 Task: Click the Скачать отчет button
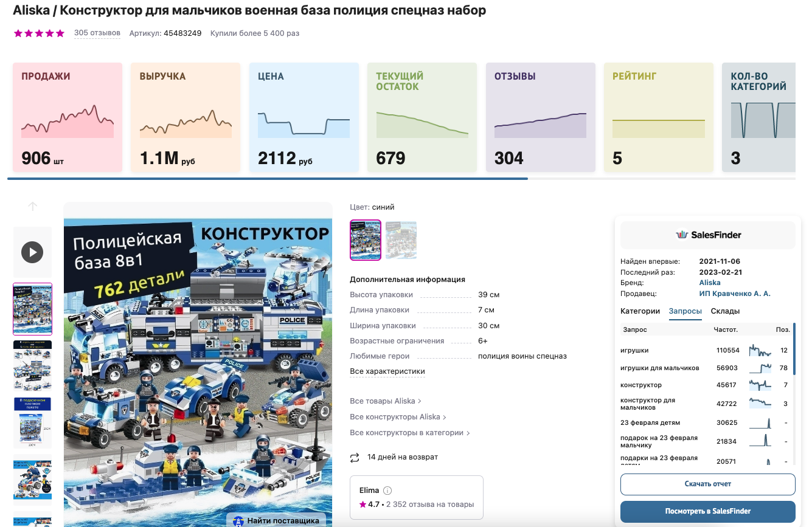708,484
